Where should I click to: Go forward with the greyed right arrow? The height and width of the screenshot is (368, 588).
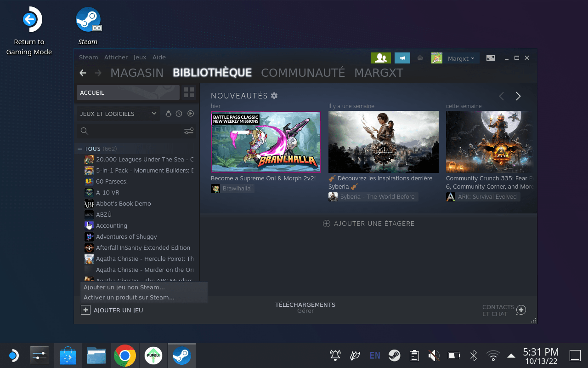click(x=98, y=73)
